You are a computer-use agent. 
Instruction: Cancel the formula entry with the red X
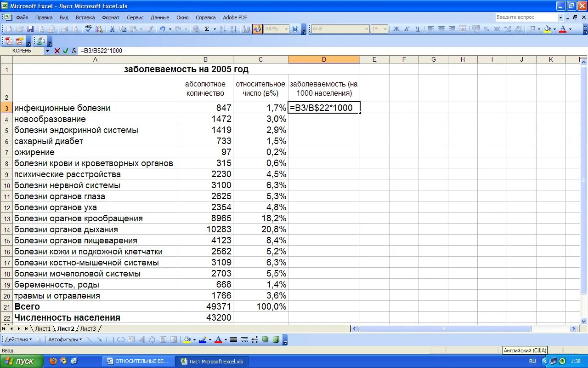(x=57, y=51)
